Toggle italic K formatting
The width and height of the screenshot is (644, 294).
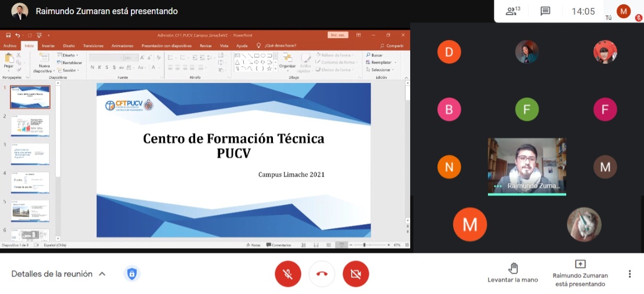pos(100,67)
